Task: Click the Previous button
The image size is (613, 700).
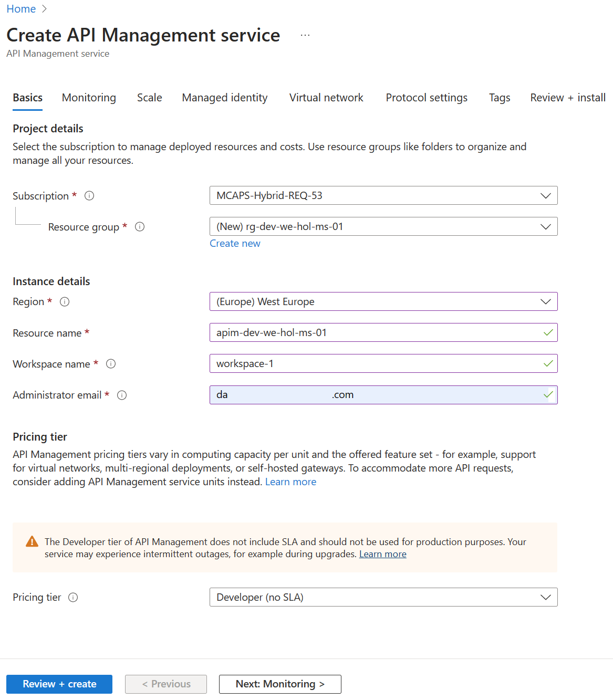Action: click(166, 684)
